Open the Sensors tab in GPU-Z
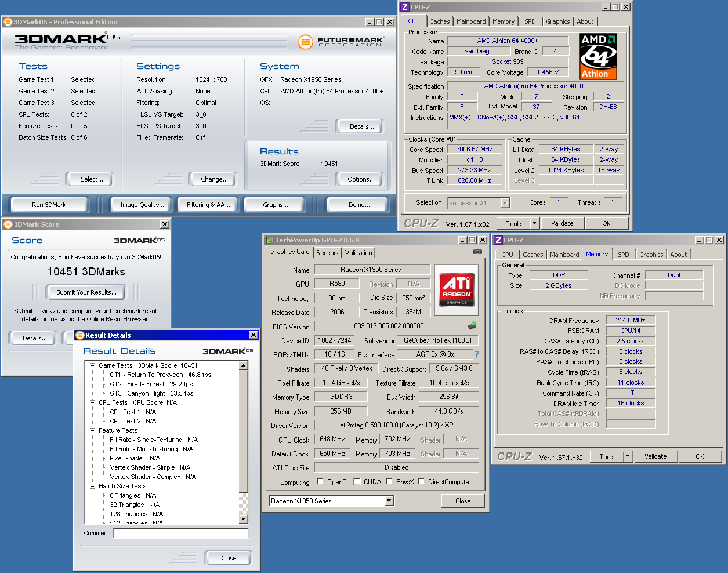 tap(327, 253)
